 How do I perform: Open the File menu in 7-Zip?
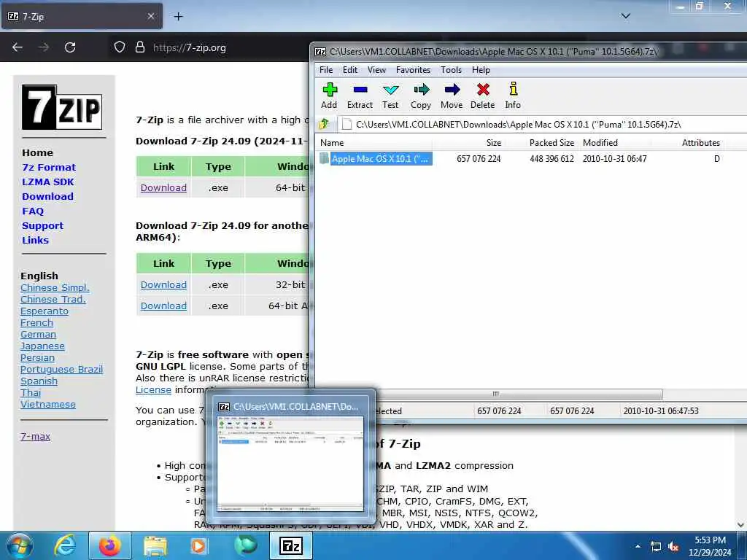[326, 70]
